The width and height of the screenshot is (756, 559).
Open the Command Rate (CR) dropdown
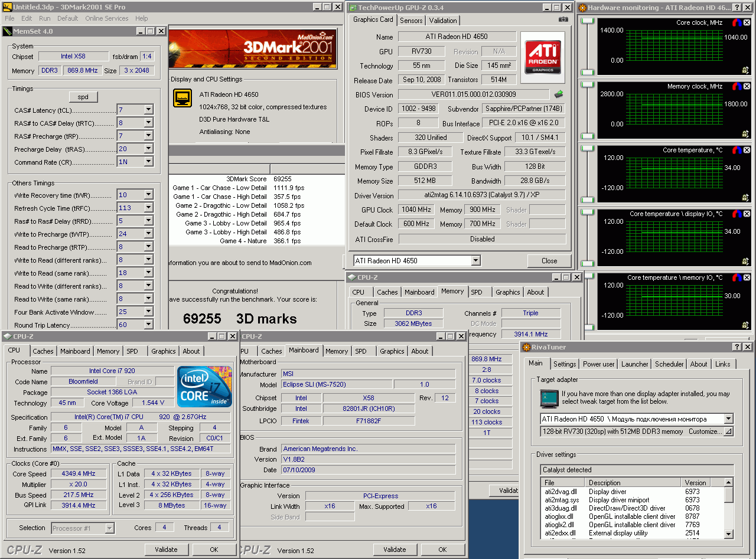148,162
